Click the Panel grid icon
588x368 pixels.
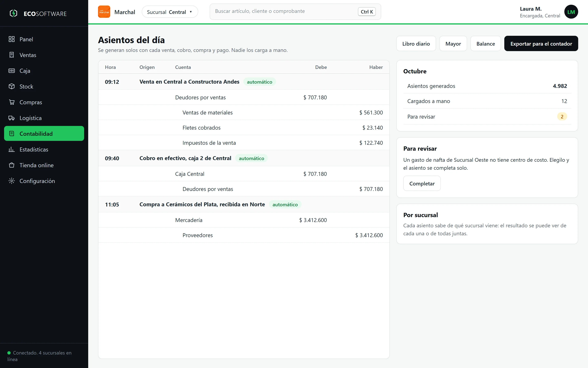pos(12,39)
